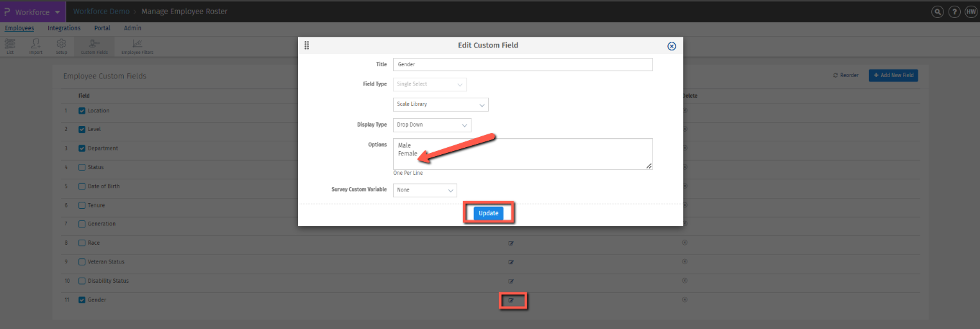
Task: Delete the Race custom field
Action: click(685, 243)
